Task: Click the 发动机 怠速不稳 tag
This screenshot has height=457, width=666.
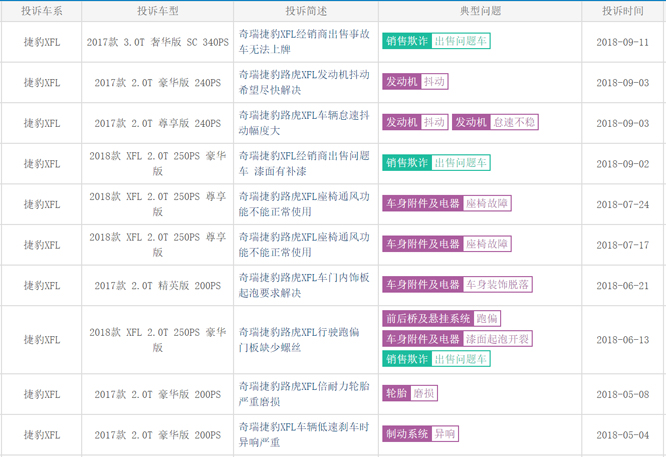Action: [x=495, y=122]
